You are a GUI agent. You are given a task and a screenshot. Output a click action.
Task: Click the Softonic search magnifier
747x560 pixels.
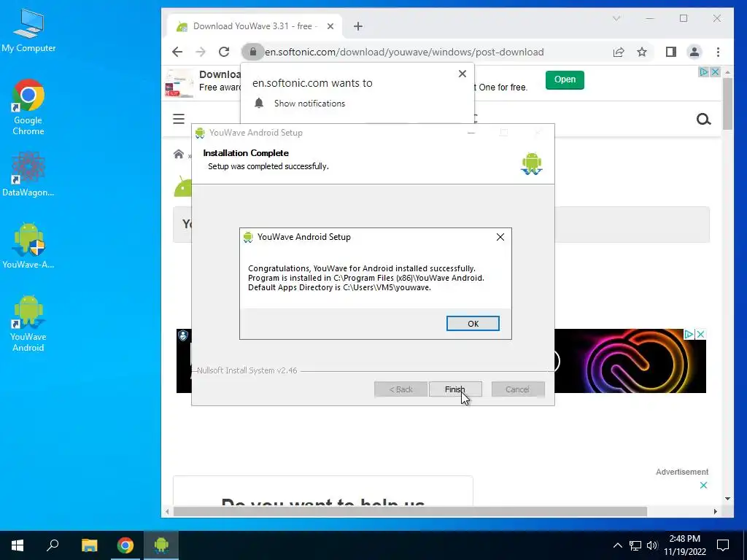[x=704, y=119]
